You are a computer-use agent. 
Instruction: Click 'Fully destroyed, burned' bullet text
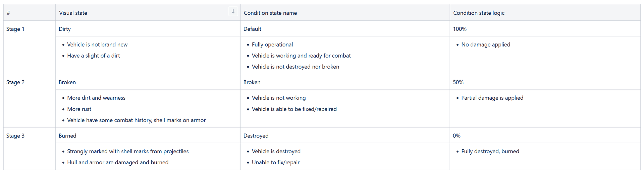tap(490, 151)
